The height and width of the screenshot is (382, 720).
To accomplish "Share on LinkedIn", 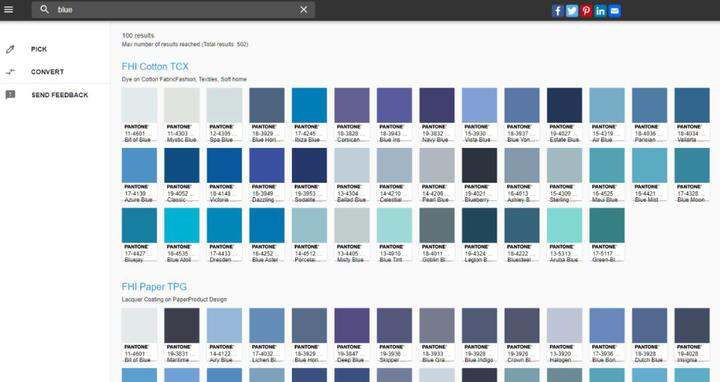I will (600, 11).
